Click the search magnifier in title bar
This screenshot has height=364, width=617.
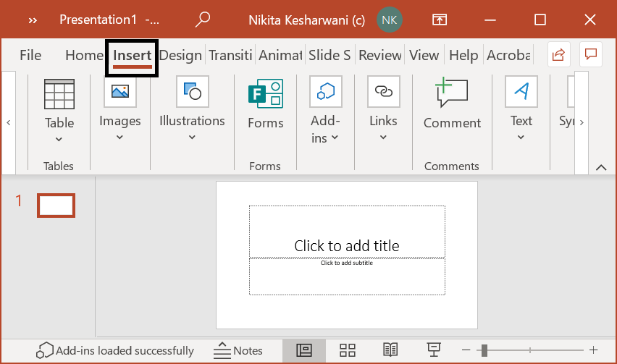(203, 20)
